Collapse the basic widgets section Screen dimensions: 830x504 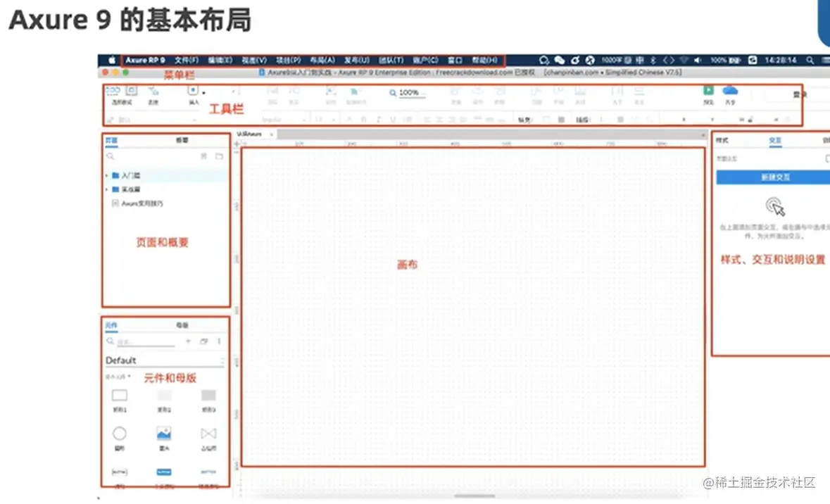coord(118,377)
